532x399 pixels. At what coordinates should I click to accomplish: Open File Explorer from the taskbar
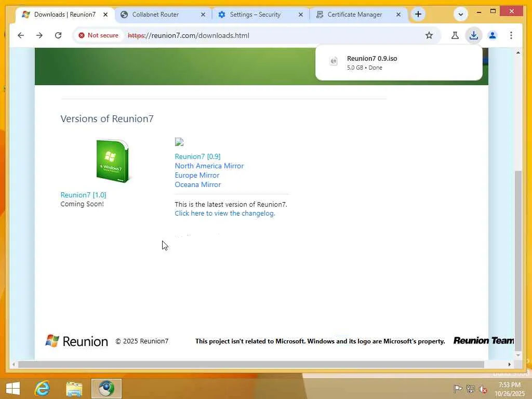point(74,389)
